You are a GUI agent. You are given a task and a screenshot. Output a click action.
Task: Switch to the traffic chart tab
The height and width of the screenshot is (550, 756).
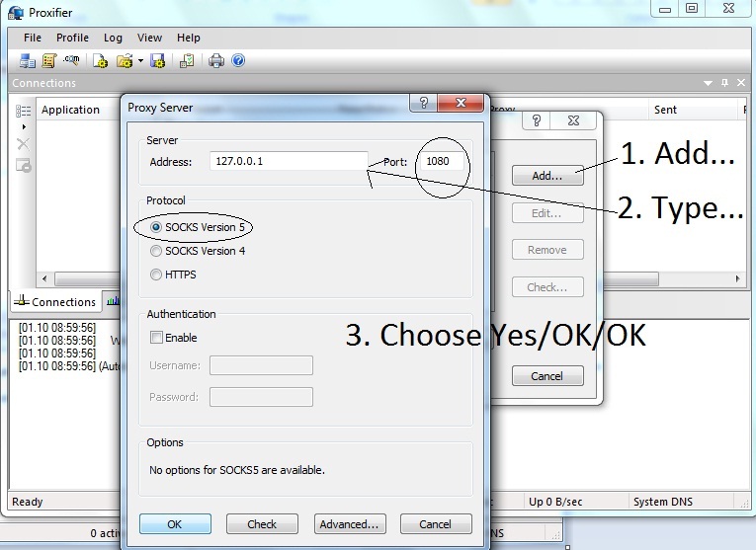coord(113,301)
